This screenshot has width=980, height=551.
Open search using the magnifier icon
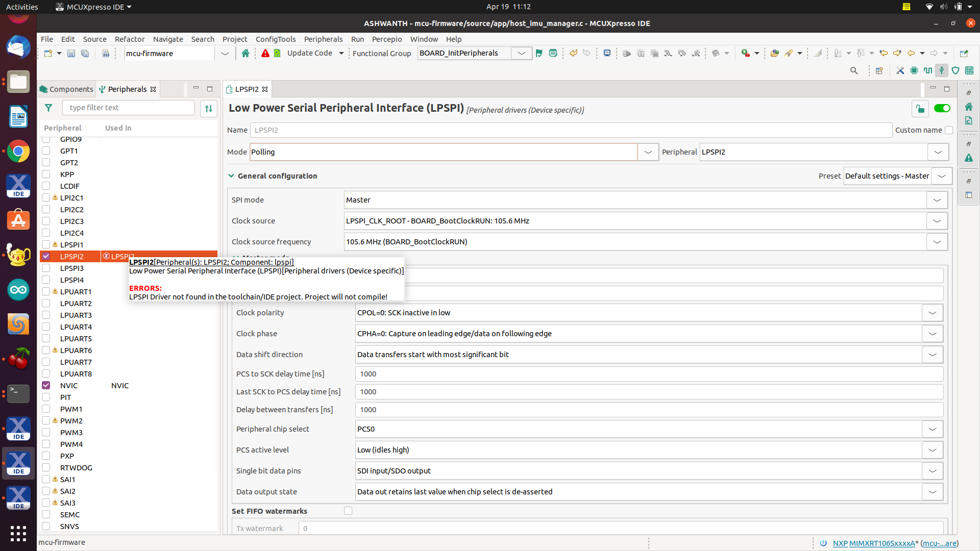click(x=854, y=70)
